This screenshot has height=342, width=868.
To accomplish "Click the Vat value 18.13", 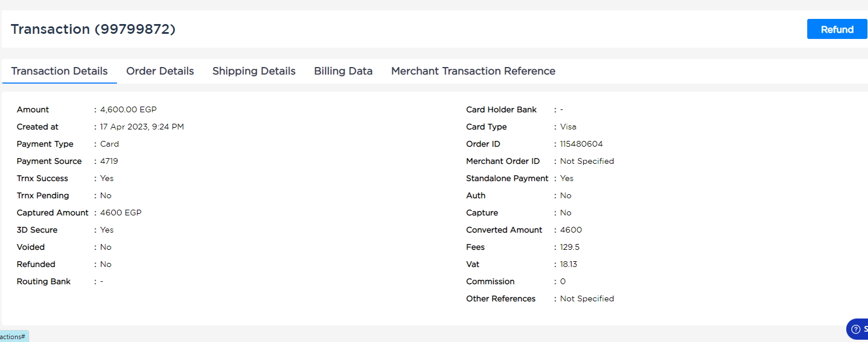I will click(569, 264).
